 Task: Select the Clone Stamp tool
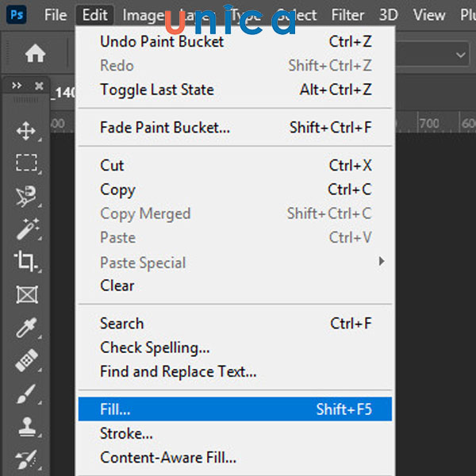(x=26, y=427)
